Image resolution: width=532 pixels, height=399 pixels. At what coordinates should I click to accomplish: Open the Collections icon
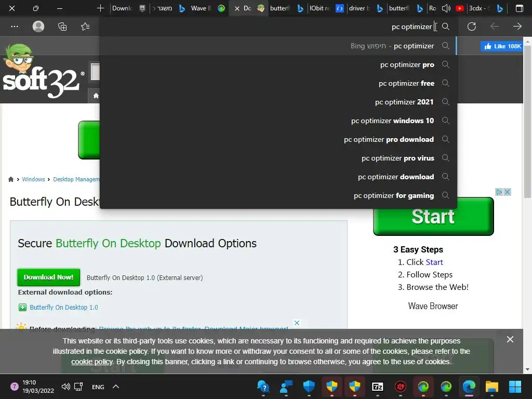pyautogui.click(x=62, y=26)
